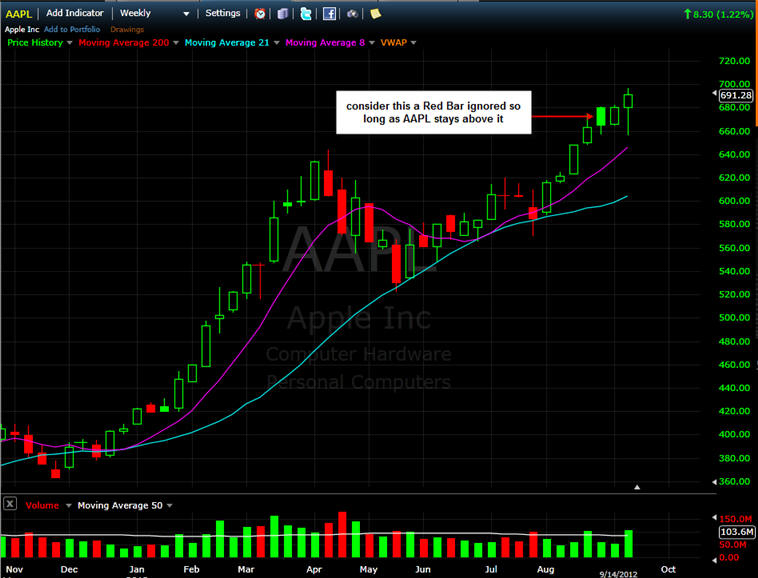
Task: Share chart via the Twitter icon
Action: pyautogui.click(x=306, y=14)
